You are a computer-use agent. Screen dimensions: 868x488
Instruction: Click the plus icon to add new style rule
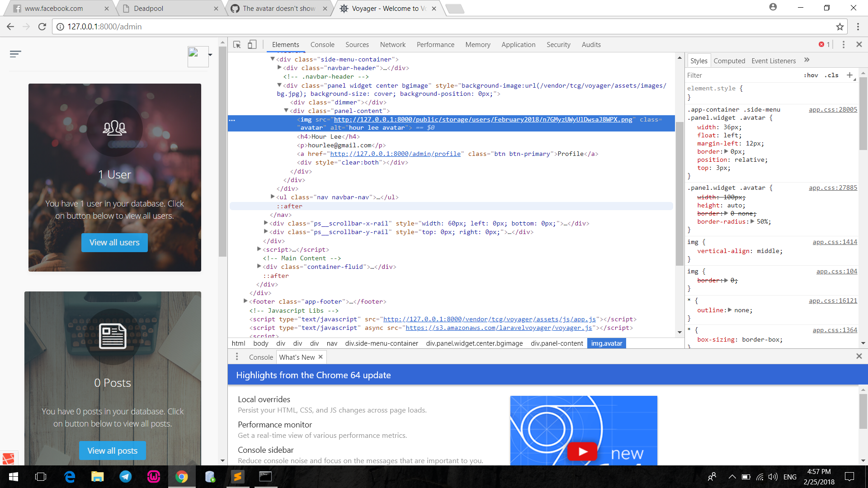tap(850, 75)
